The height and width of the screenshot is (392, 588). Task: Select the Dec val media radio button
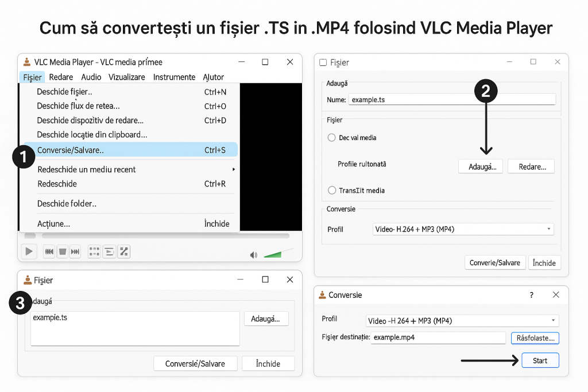point(331,138)
